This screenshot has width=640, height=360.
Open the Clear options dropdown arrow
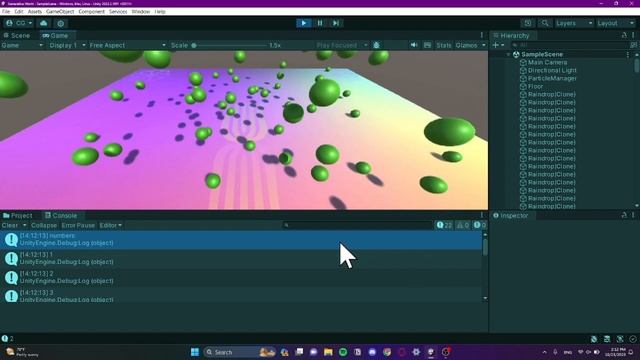24,225
